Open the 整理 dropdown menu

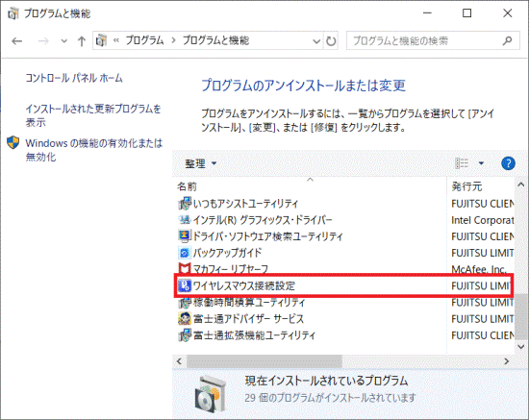tap(200, 163)
